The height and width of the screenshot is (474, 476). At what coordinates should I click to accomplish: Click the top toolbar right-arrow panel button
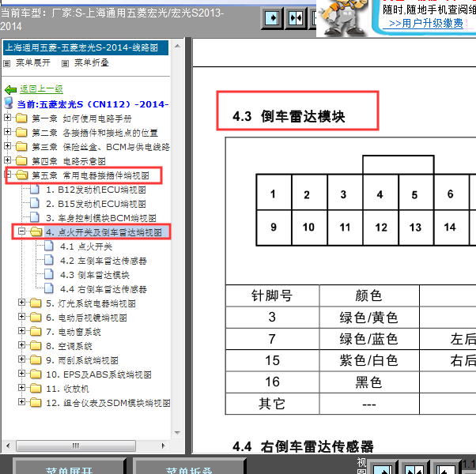tap(272, 19)
